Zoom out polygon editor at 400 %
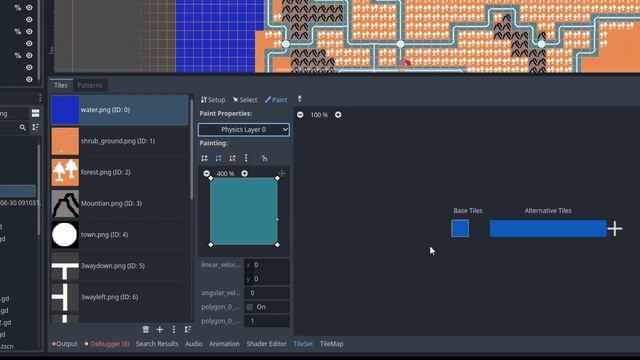The height and width of the screenshot is (360, 640). coord(207,173)
